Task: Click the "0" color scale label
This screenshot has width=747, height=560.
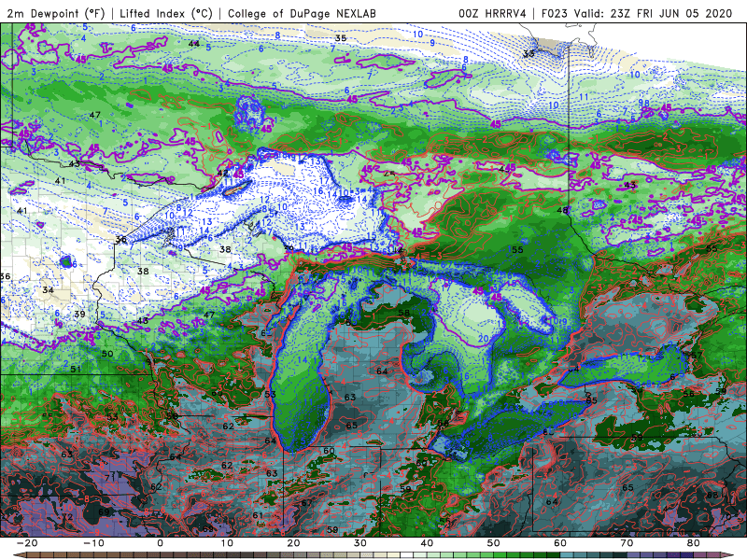Action: click(x=160, y=543)
